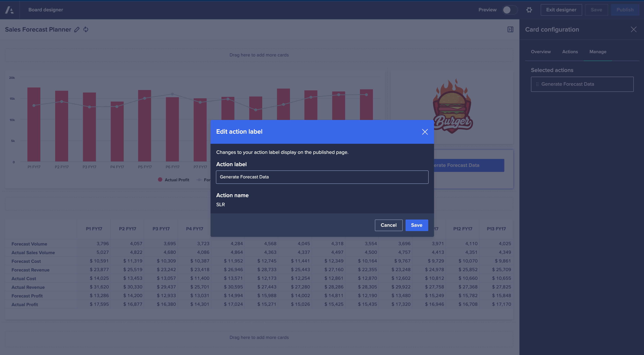
Task: Click the burger logo image
Action: [453, 106]
